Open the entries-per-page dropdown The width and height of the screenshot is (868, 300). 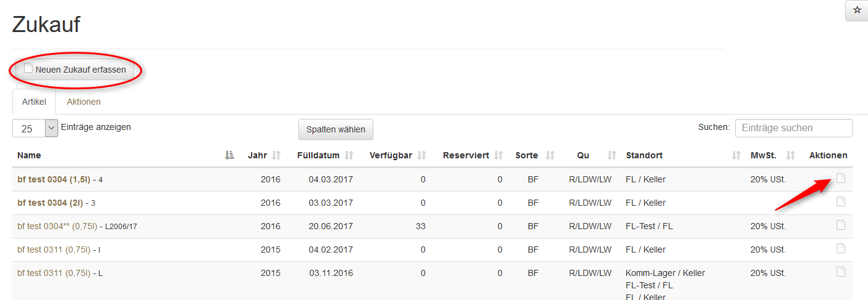pyautogui.click(x=35, y=128)
